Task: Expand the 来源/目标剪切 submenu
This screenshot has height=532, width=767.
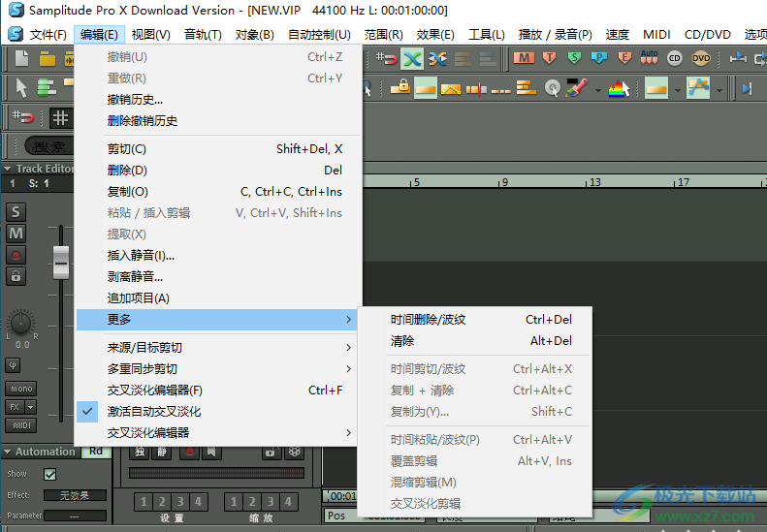Action: [219, 348]
